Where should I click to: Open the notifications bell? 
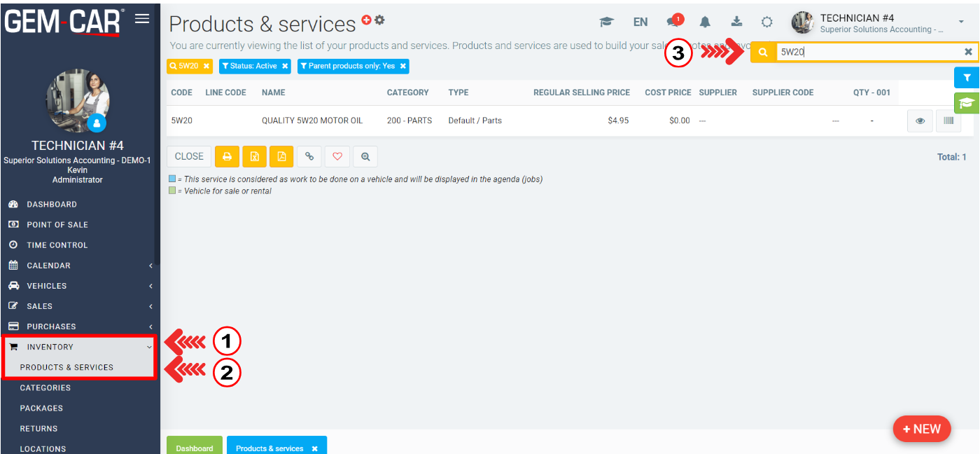pos(705,22)
